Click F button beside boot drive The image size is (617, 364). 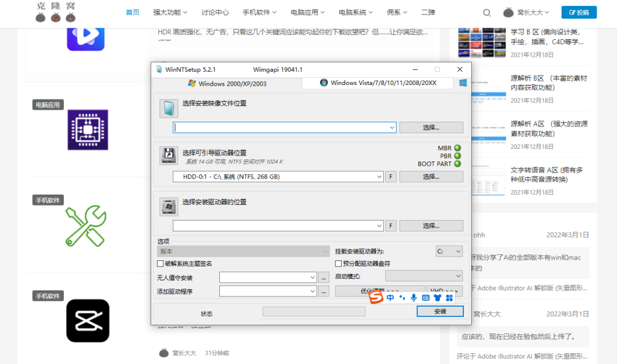point(390,177)
